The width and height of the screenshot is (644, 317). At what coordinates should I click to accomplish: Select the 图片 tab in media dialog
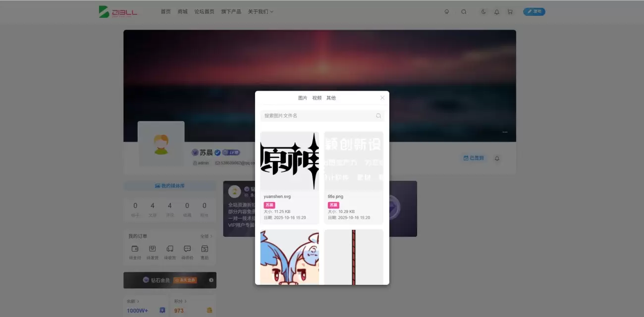pos(303,98)
